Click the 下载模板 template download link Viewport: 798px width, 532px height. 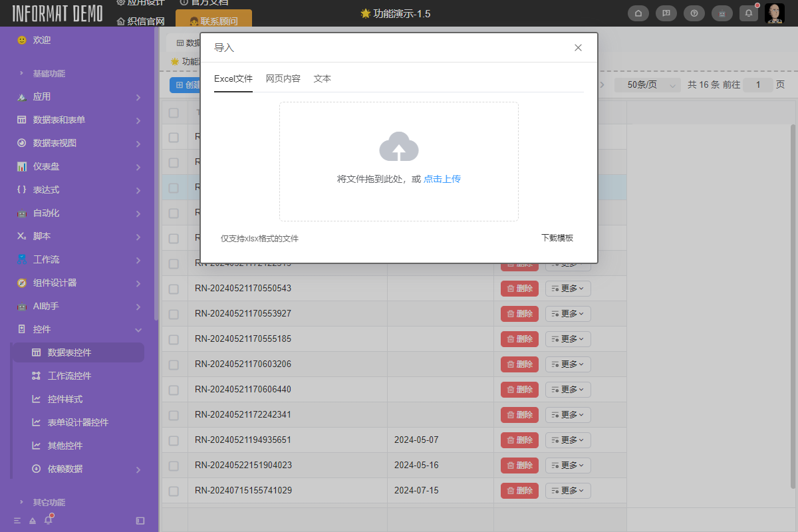[x=557, y=237]
